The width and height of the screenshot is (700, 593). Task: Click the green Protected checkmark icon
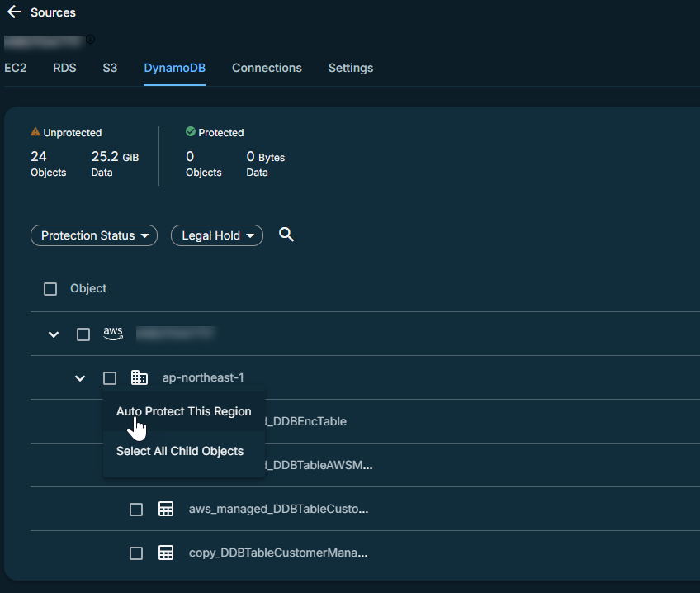coord(191,131)
